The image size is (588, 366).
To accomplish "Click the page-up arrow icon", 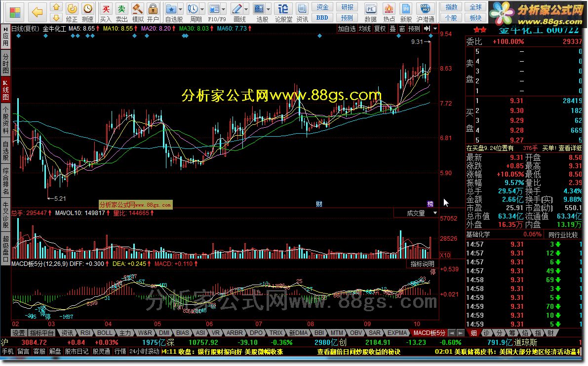I will point(56,7).
